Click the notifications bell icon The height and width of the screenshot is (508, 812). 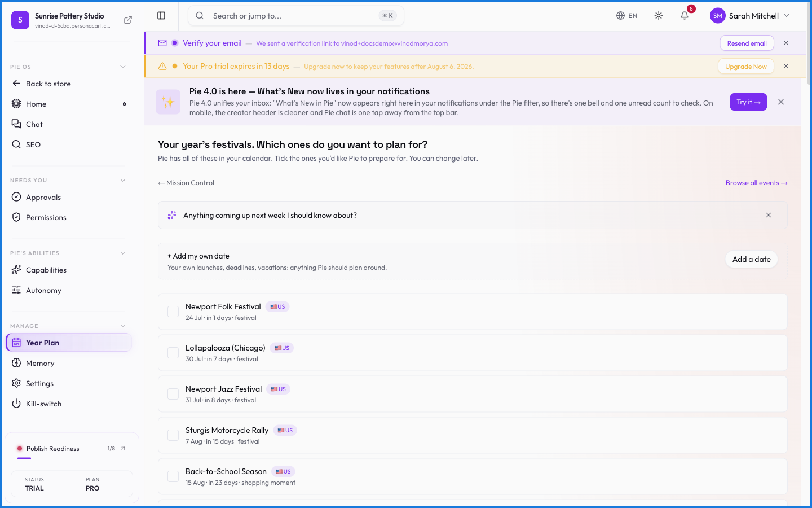(x=685, y=16)
